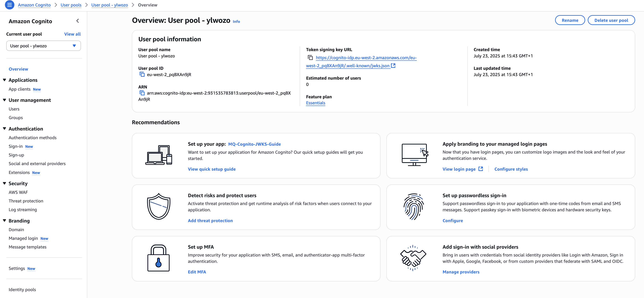644x298 pixels.
Task: Open Identity pools in sidebar
Action: point(22,290)
